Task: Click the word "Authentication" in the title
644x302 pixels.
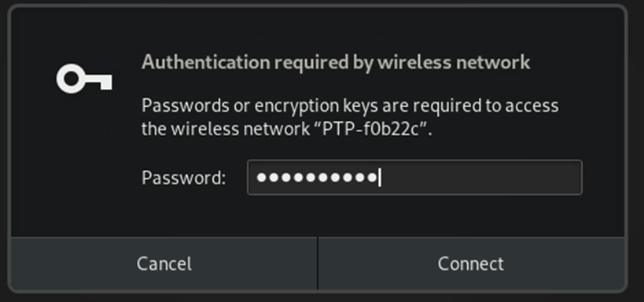Action: click(206, 62)
